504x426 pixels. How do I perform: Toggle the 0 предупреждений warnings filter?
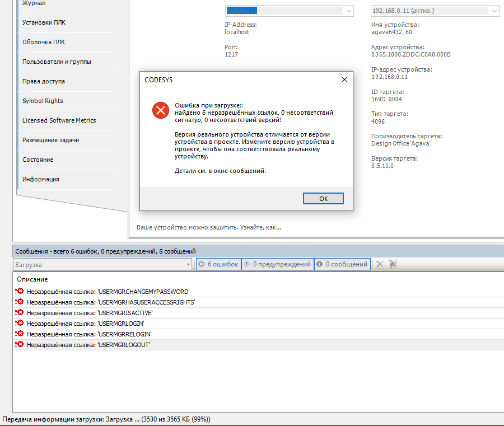coord(277,264)
